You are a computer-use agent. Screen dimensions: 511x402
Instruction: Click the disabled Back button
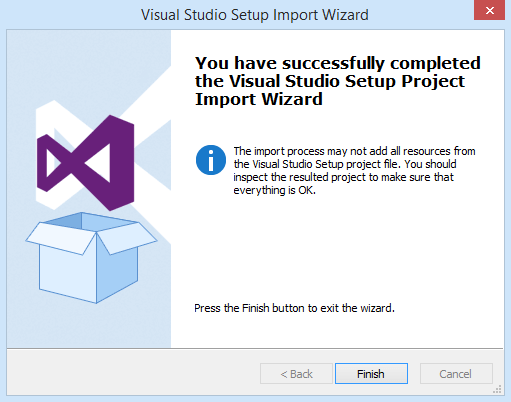(x=296, y=374)
